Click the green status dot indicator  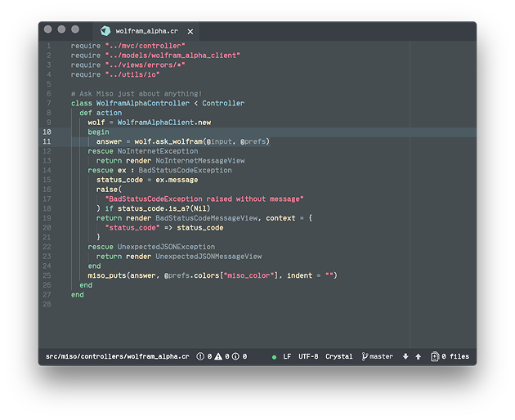click(274, 357)
